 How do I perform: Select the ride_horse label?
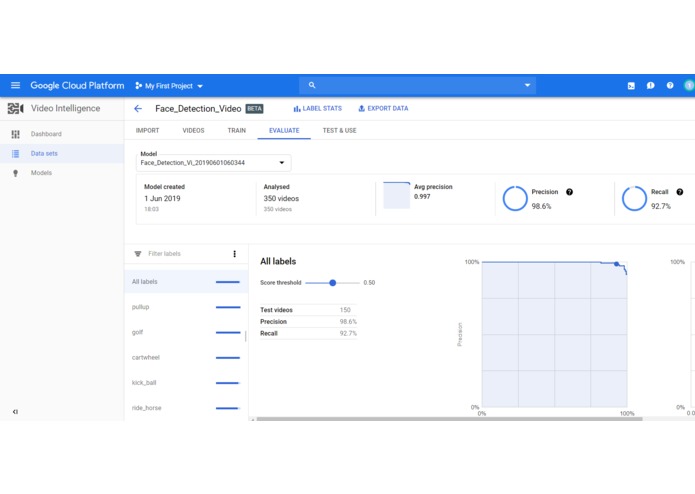(186, 408)
